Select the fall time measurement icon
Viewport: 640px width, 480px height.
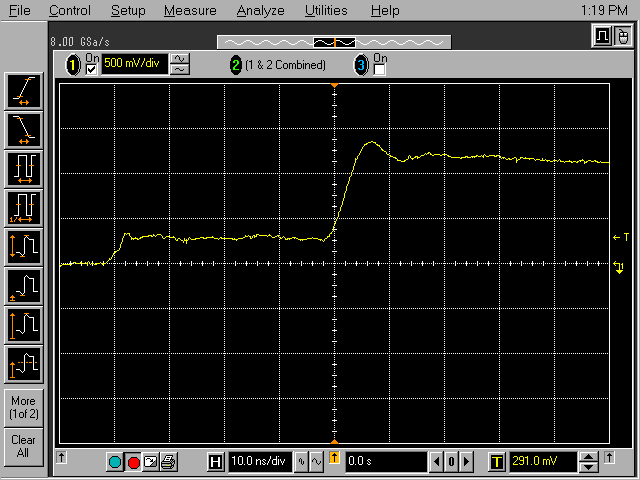[x=24, y=130]
